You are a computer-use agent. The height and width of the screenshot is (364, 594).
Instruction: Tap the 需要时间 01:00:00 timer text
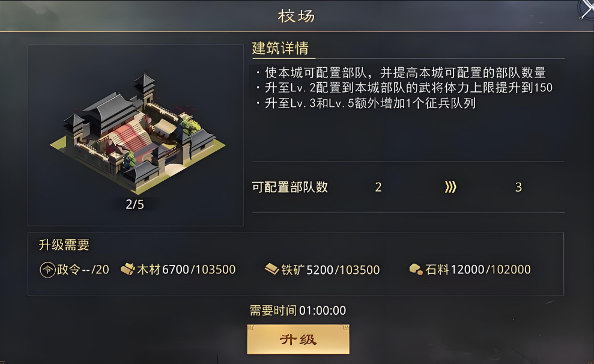tap(298, 310)
